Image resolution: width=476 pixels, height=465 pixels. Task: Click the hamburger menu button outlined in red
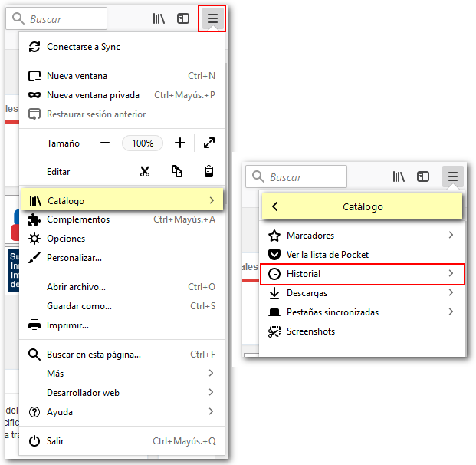point(212,18)
